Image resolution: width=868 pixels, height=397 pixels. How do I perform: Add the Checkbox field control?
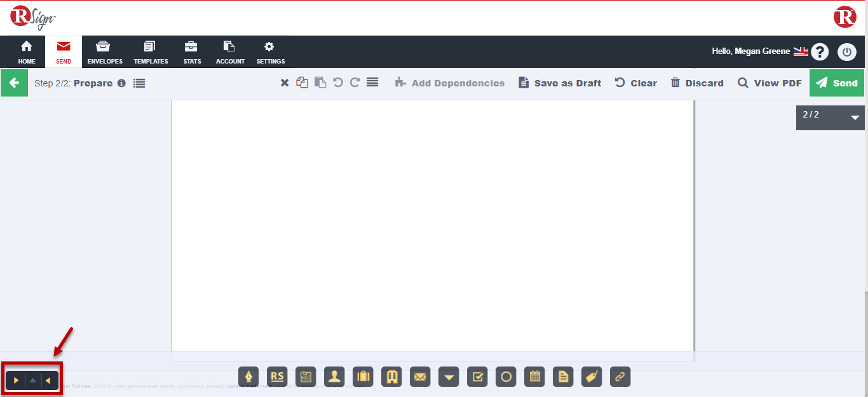click(x=477, y=377)
